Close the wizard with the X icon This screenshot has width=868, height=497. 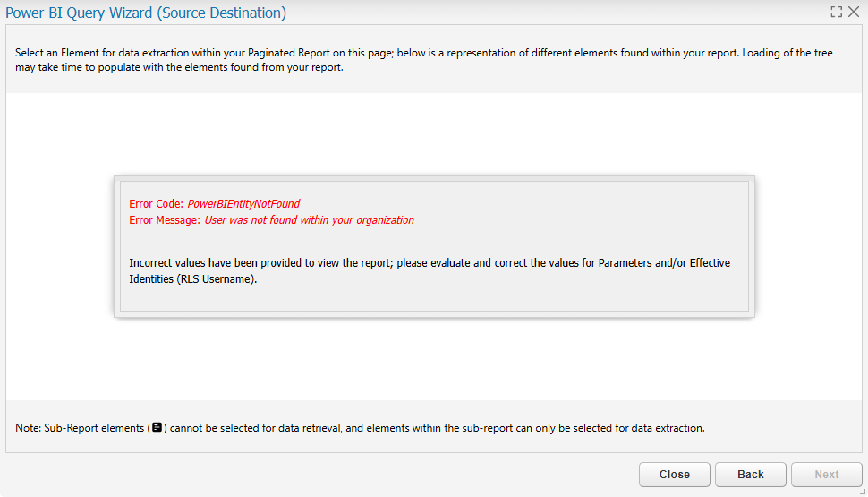pyautogui.click(x=854, y=12)
